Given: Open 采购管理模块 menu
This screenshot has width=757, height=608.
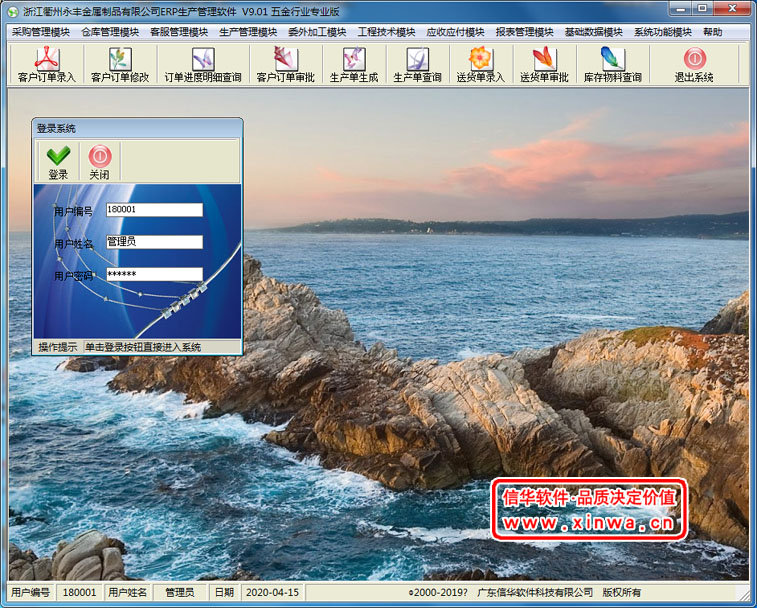Looking at the screenshot, I should [x=41, y=32].
